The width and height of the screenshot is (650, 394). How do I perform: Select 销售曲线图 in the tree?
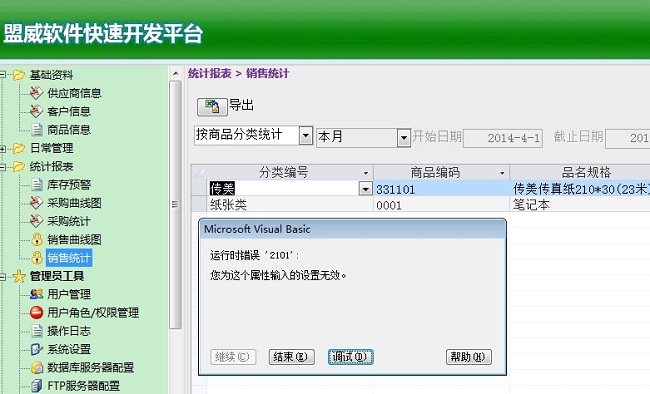[x=74, y=239]
